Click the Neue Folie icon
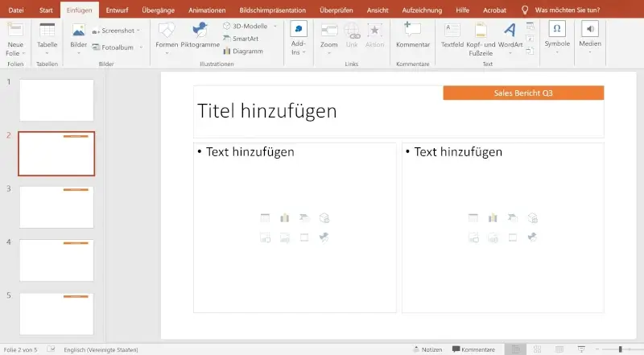The image size is (644, 355). [15, 31]
